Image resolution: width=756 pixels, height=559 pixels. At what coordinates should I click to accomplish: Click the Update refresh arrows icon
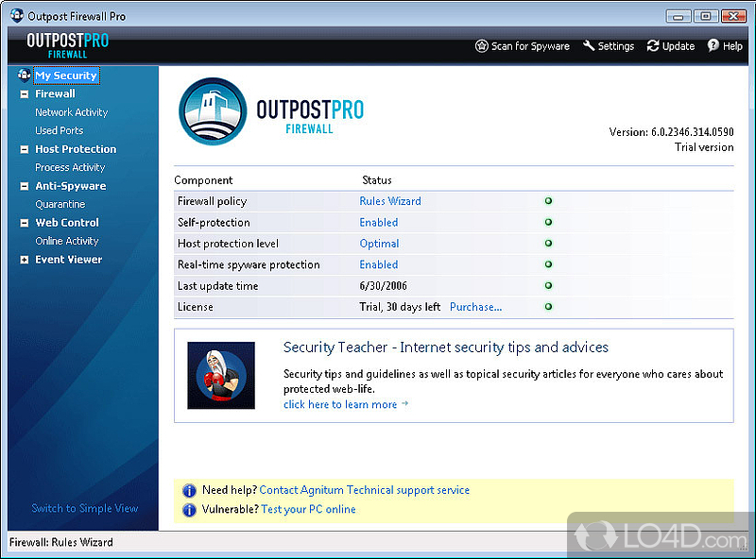pos(653,45)
